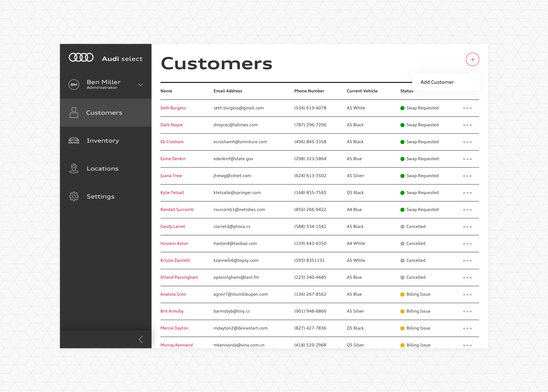Screen dimensions: 548x392
Task: Open Esme Denkin's customer page
Action: 173,159
